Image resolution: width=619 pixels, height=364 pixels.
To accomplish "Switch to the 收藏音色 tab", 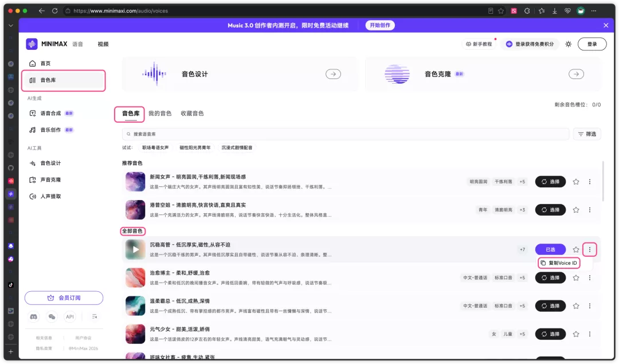I will pyautogui.click(x=192, y=113).
